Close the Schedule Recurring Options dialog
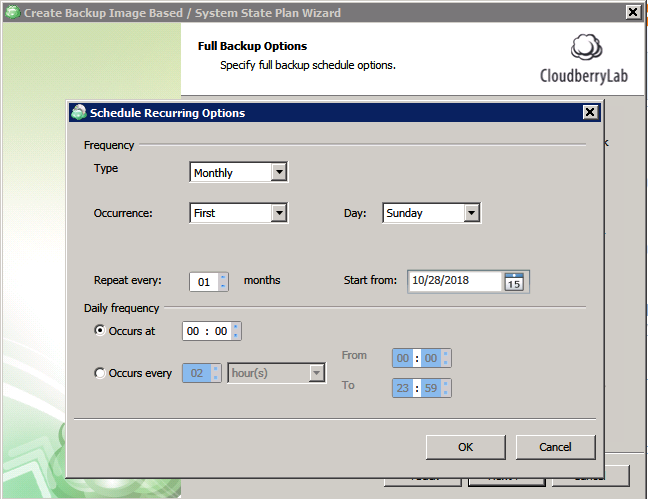648x499 pixels. 590,113
